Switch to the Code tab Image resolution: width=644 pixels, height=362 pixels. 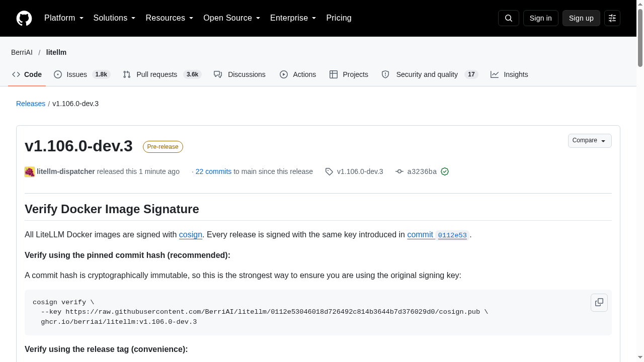pos(27,74)
